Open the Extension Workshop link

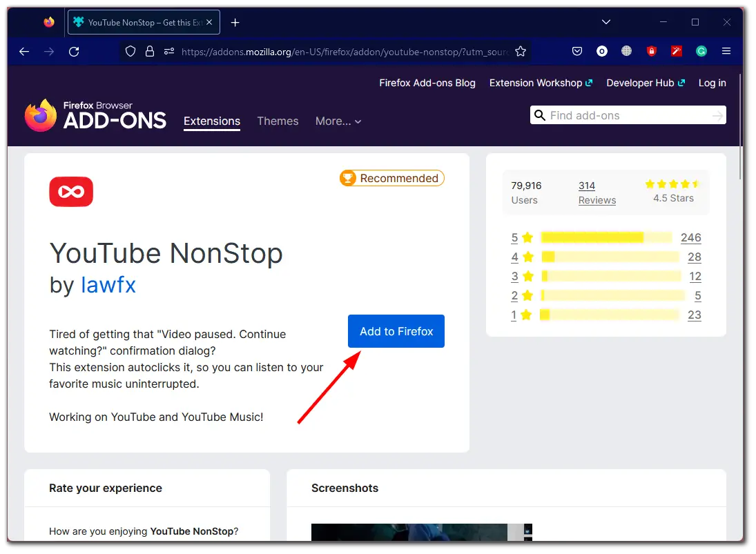click(x=541, y=83)
